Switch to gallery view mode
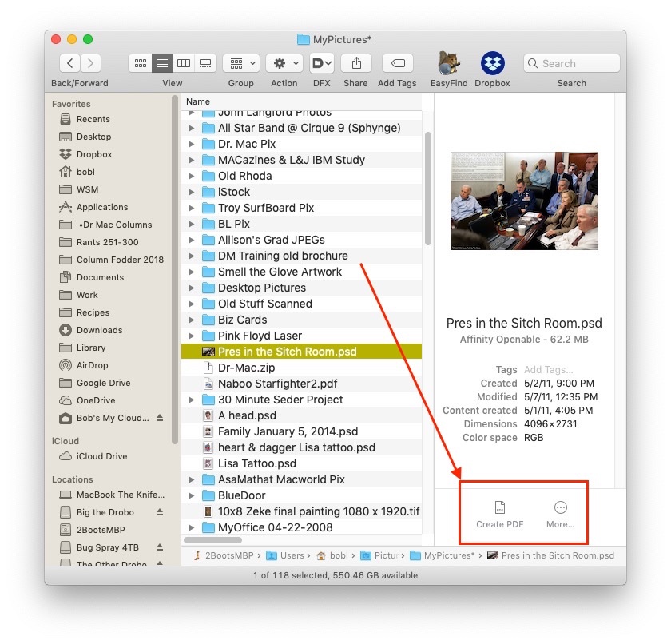 205,63
